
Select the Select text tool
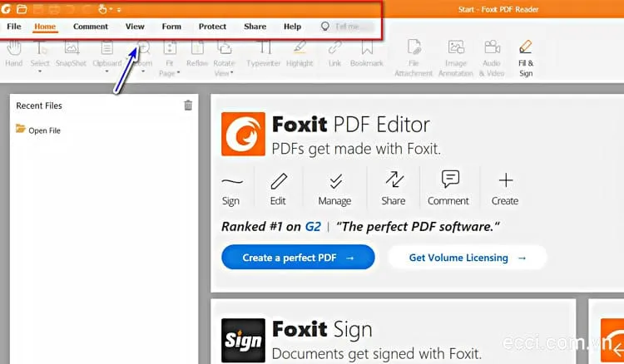tap(40, 53)
